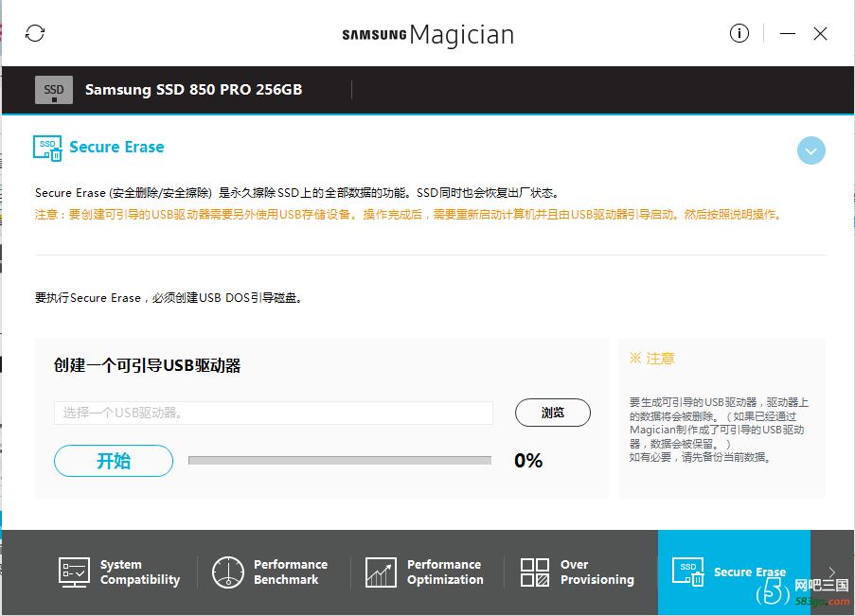The width and height of the screenshot is (855, 616).
Task: Click the ※ 注意 notice heading
Action: coord(652,359)
